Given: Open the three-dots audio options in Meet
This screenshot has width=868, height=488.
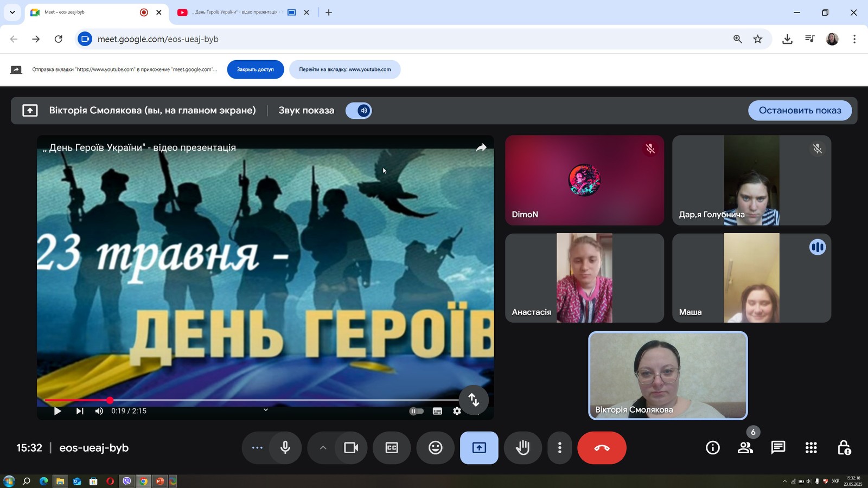Looking at the screenshot, I should pos(257,448).
